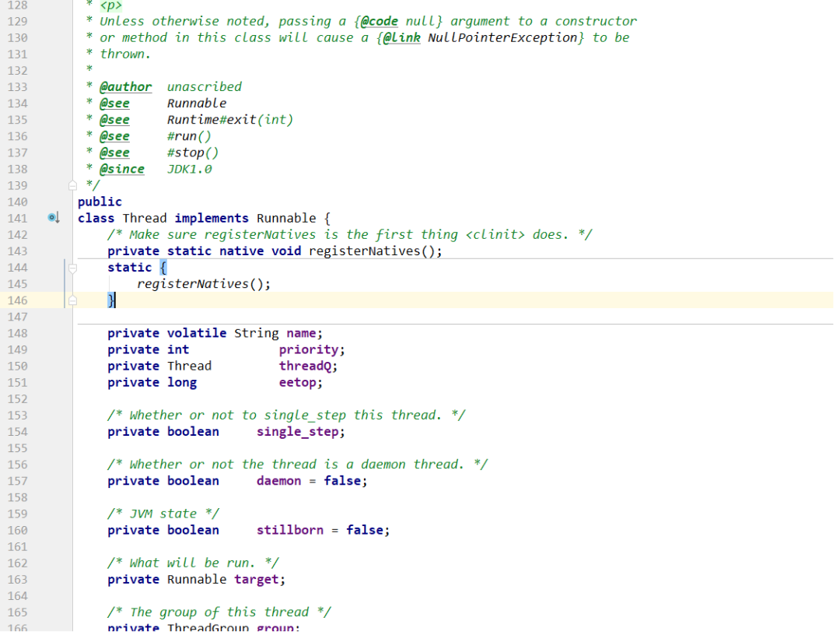
Task: Click Runtime#exit(int) reference
Action: (x=230, y=120)
